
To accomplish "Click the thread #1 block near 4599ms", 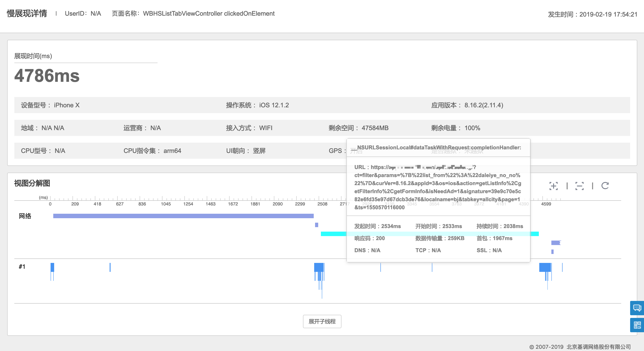I will [x=545, y=267].
